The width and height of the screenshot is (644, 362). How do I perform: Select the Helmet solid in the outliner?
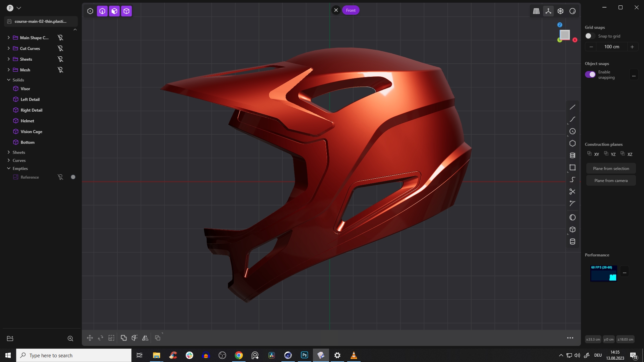click(27, 121)
